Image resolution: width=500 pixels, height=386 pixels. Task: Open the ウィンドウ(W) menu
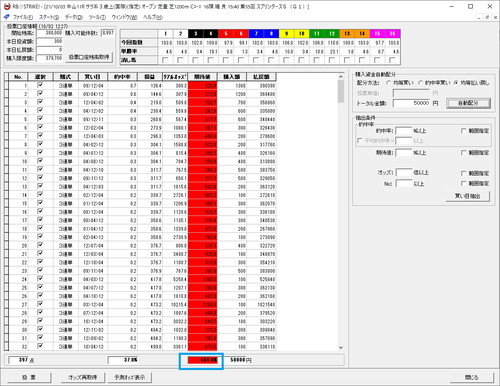(x=124, y=17)
